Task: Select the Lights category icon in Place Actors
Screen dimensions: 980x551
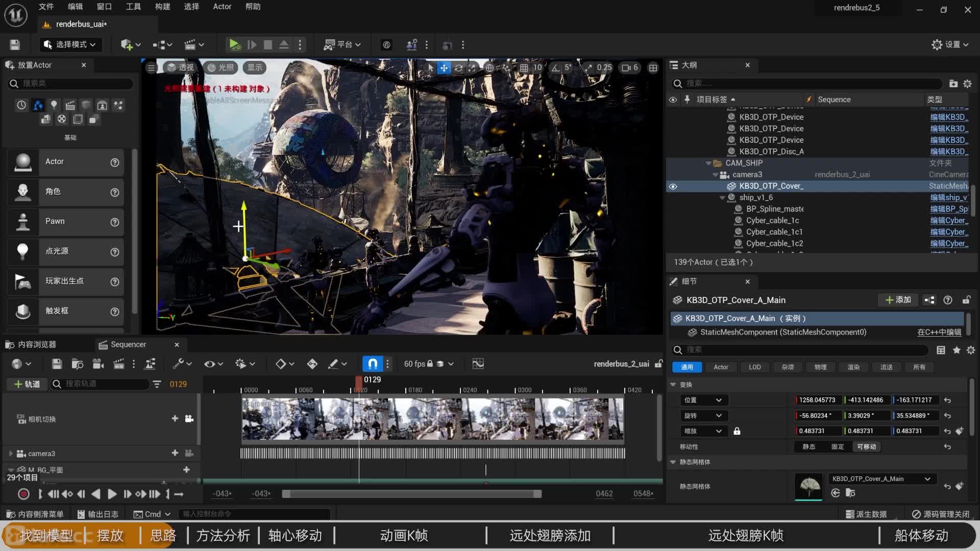Action: [54, 105]
